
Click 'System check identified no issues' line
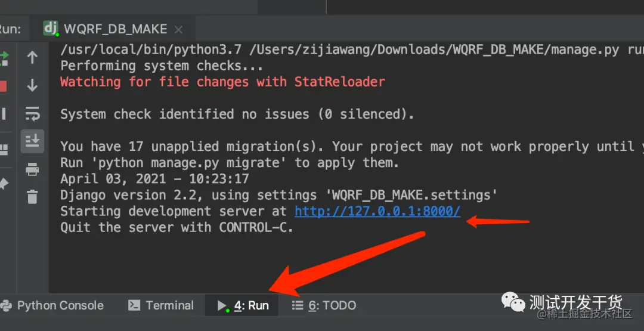tap(237, 114)
